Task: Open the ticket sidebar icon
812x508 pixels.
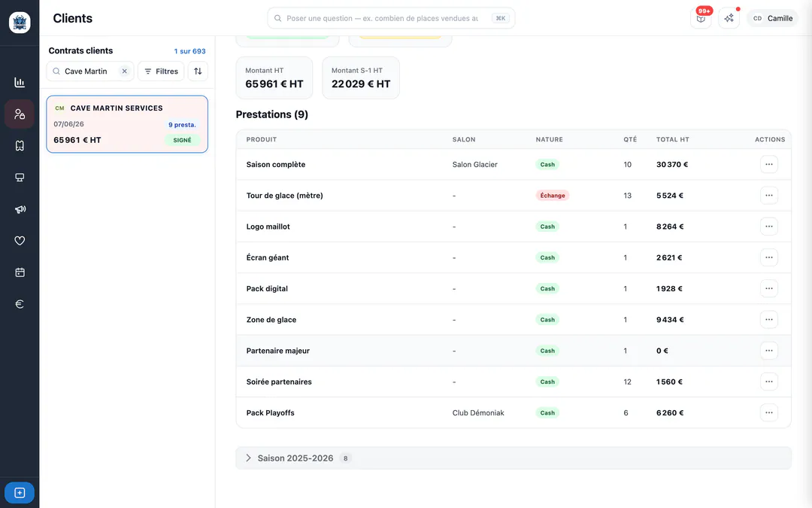Action: tap(20, 146)
